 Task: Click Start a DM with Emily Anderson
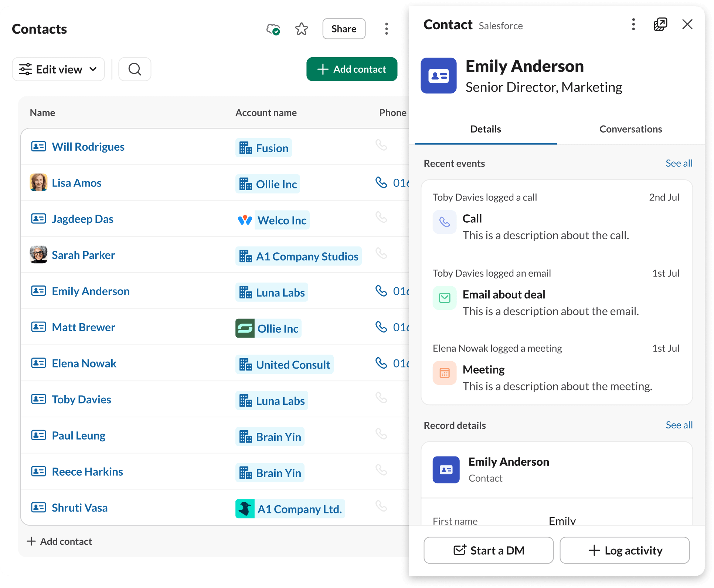[x=489, y=550]
